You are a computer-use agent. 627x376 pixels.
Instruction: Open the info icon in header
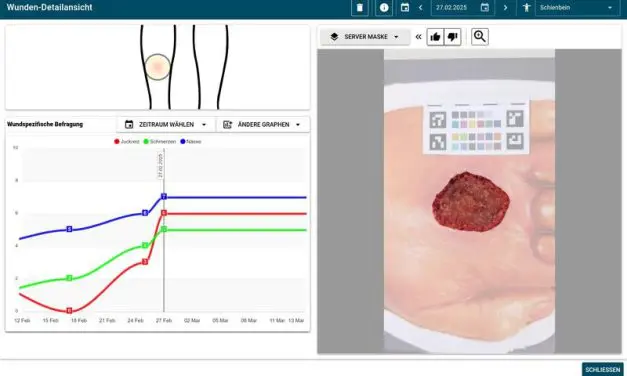point(384,8)
